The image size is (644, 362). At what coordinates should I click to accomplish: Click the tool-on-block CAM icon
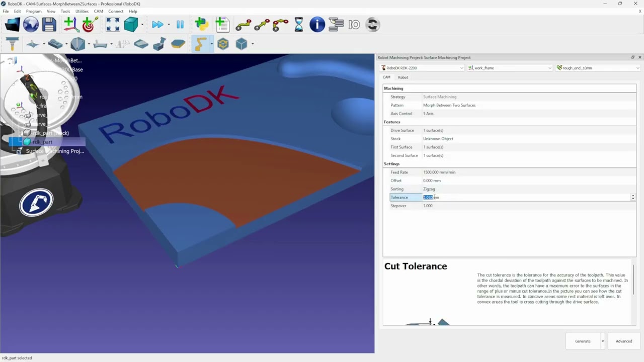tap(159, 44)
